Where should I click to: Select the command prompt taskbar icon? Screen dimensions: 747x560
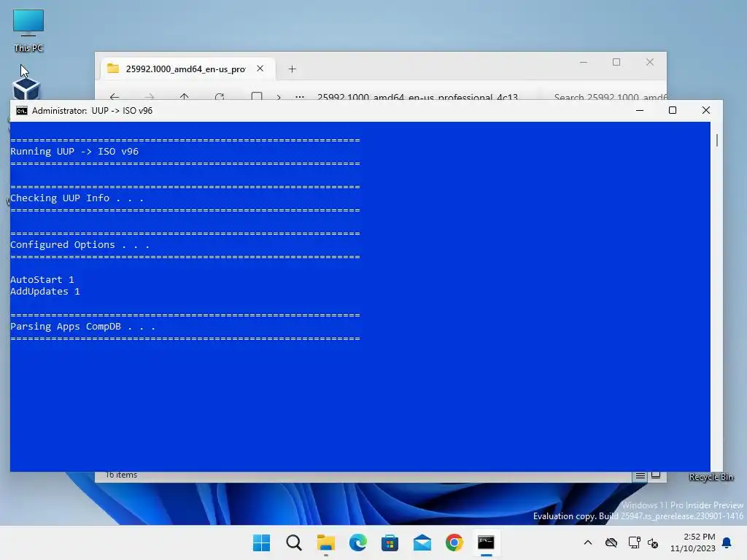(x=486, y=542)
